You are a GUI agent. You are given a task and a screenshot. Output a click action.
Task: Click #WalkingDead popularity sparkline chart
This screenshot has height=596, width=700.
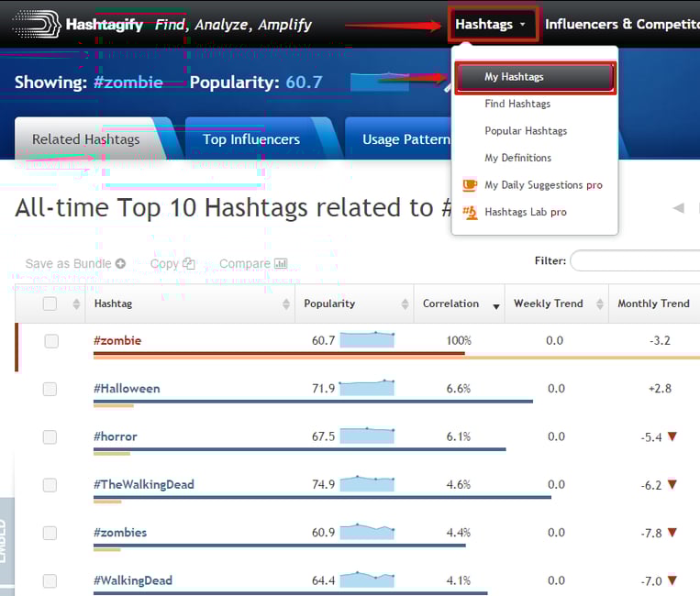tap(367, 579)
